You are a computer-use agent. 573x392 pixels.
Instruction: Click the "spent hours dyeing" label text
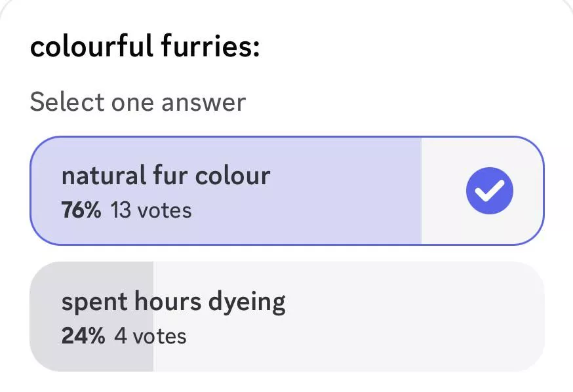(174, 302)
